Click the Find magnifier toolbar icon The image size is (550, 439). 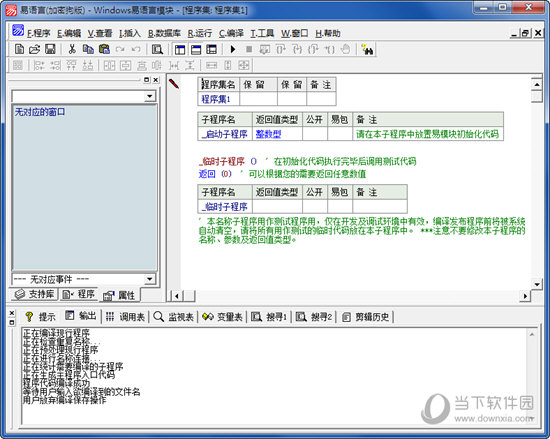[x=157, y=49]
